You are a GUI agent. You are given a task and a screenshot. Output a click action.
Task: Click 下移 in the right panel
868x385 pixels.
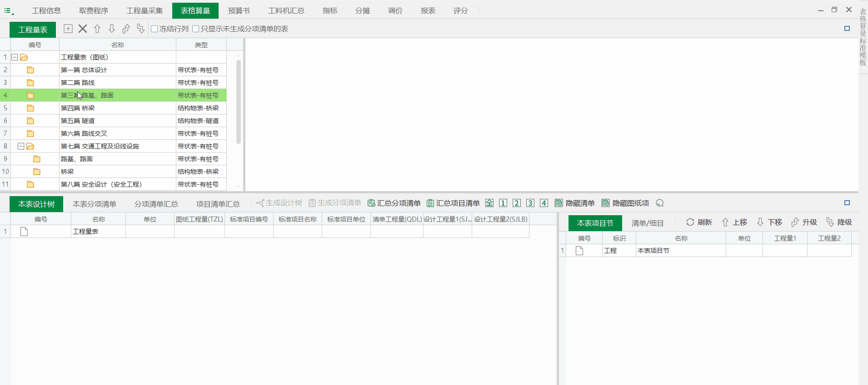769,222
